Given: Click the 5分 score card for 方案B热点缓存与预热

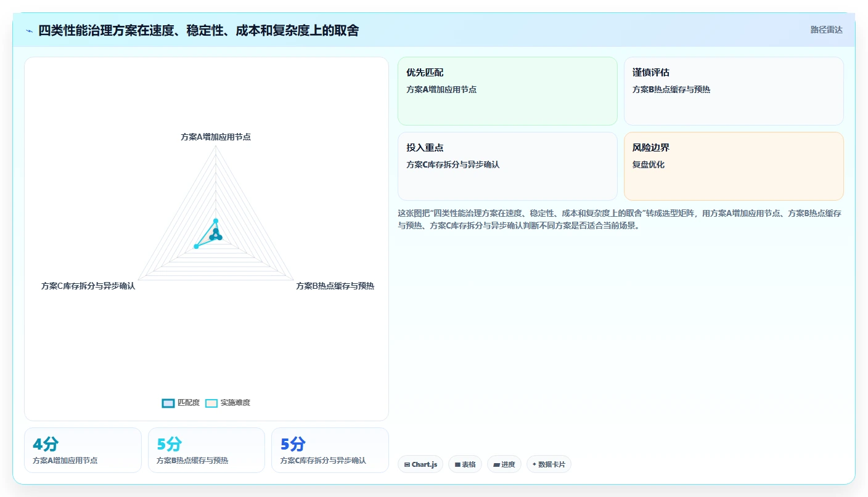Looking at the screenshot, I should tap(207, 450).
